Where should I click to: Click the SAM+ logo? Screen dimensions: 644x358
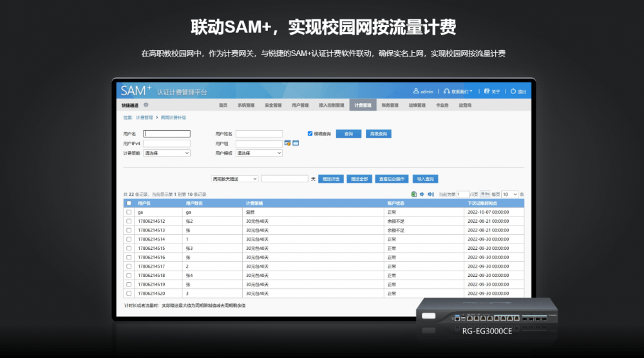coord(137,90)
